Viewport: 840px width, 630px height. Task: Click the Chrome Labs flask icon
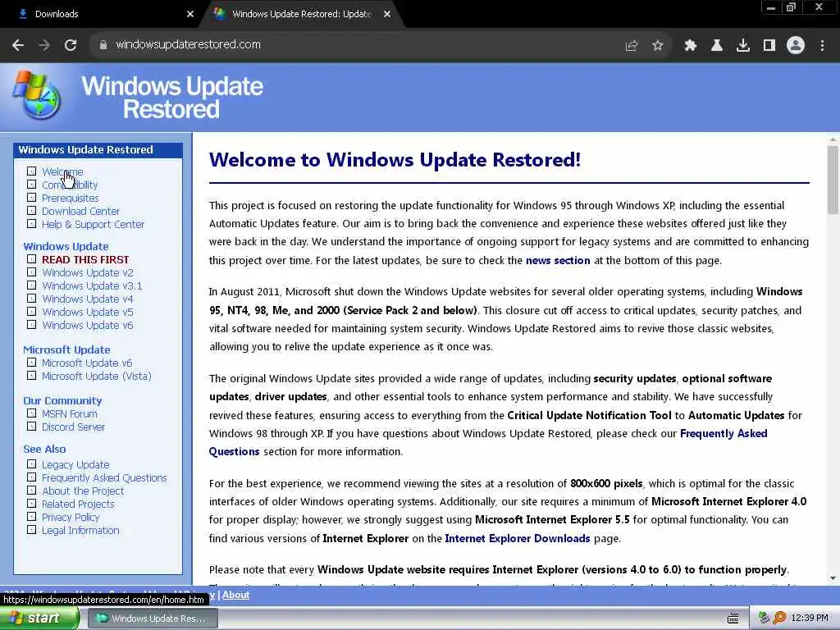point(717,46)
